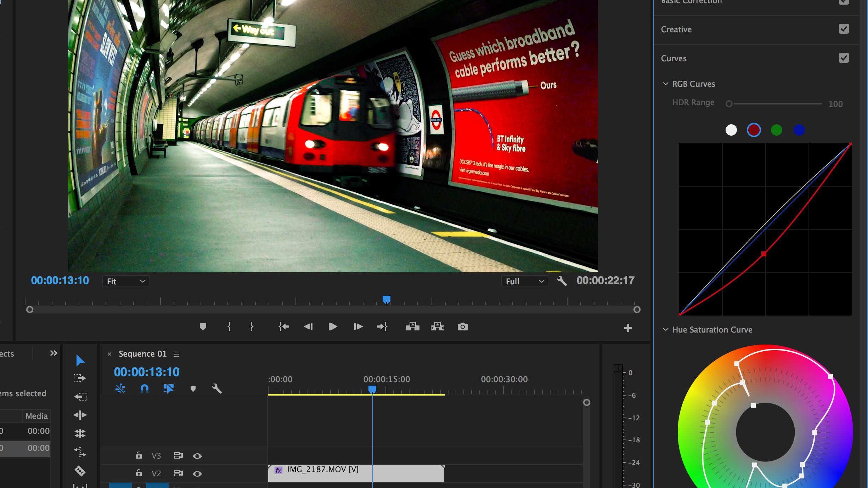Open Sequence 01 panel menu

tap(176, 354)
